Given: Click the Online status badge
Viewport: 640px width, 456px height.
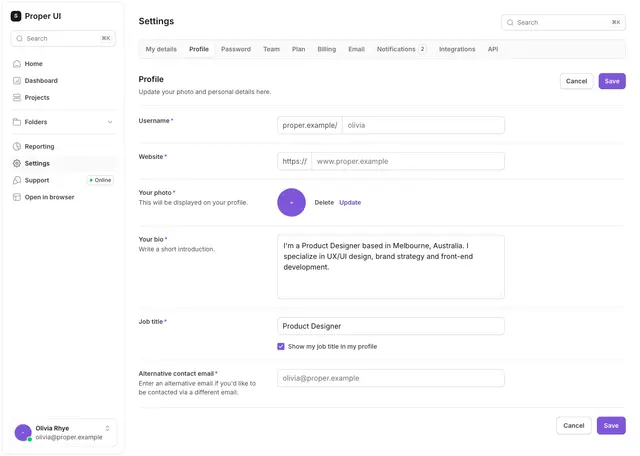Looking at the screenshot, I should pyautogui.click(x=100, y=180).
